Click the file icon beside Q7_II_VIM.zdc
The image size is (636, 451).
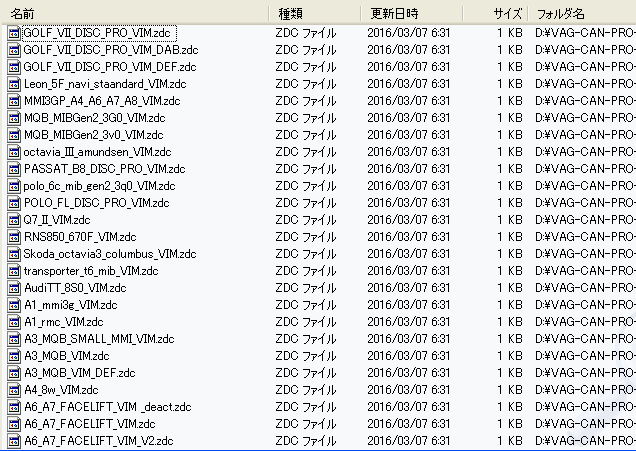click(14, 220)
